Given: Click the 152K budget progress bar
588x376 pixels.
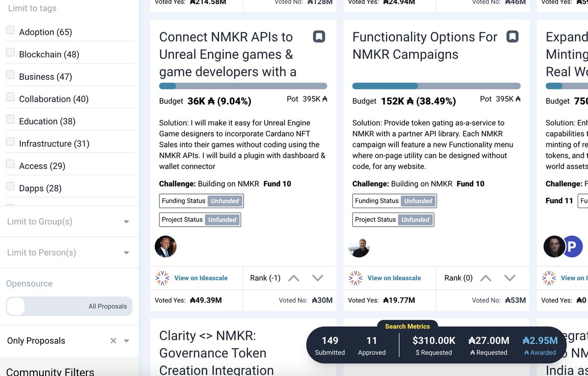Looking at the screenshot, I should coord(436,86).
